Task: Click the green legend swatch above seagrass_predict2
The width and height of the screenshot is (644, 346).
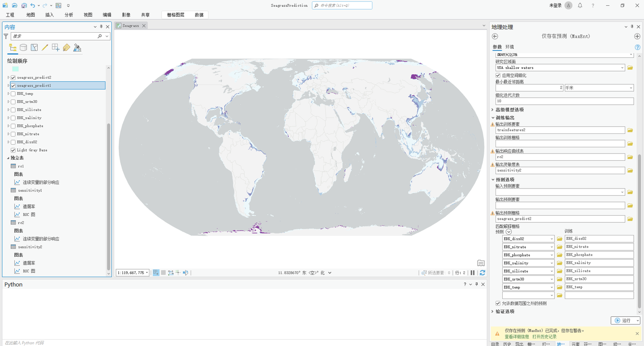Action: tap(15, 68)
